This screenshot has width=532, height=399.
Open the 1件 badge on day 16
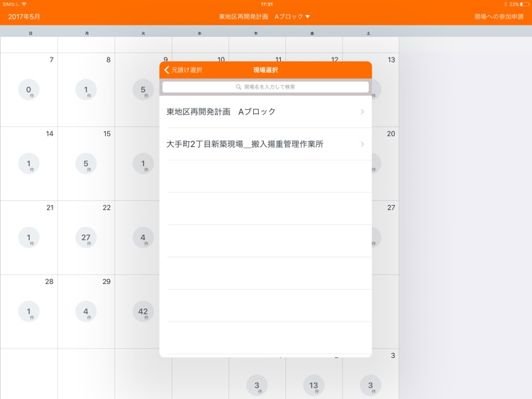pyautogui.click(x=143, y=164)
